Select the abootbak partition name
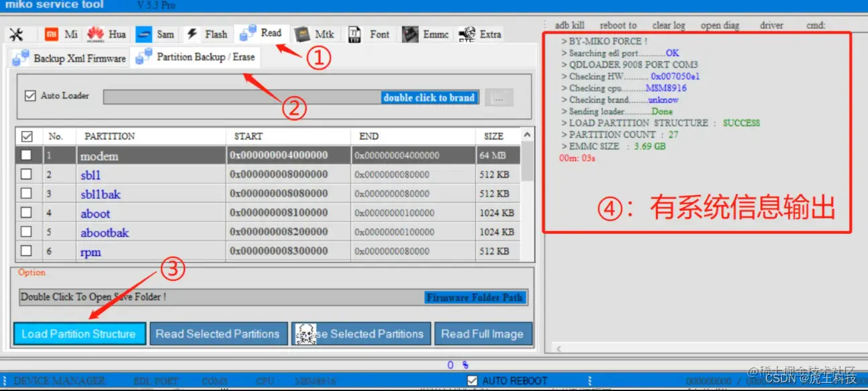868x391 pixels. pyautogui.click(x=105, y=232)
